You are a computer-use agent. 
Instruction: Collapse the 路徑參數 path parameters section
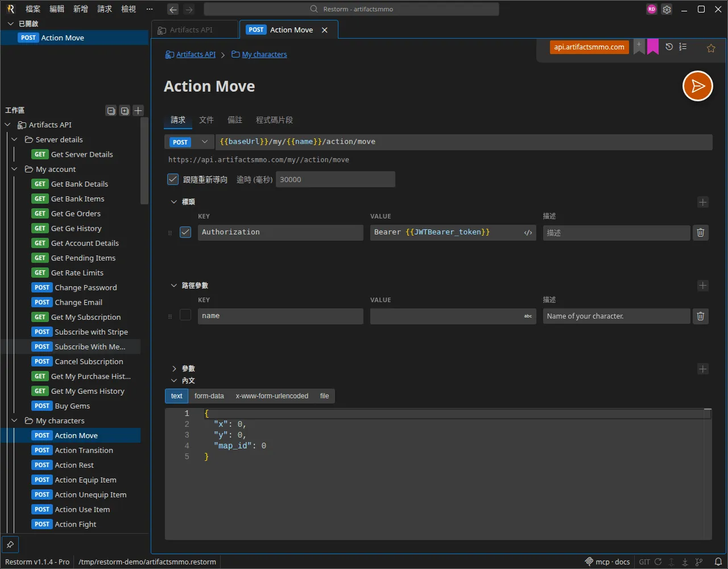pyautogui.click(x=174, y=286)
